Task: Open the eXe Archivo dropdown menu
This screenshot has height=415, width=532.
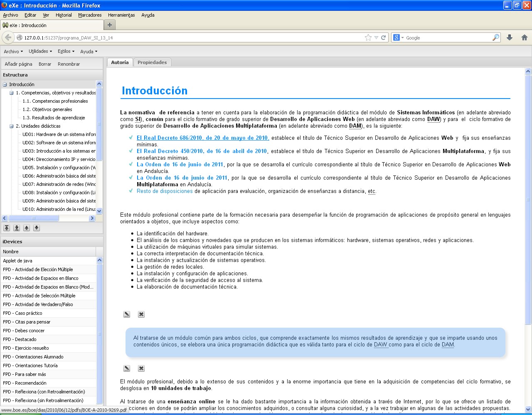Action: [x=13, y=52]
